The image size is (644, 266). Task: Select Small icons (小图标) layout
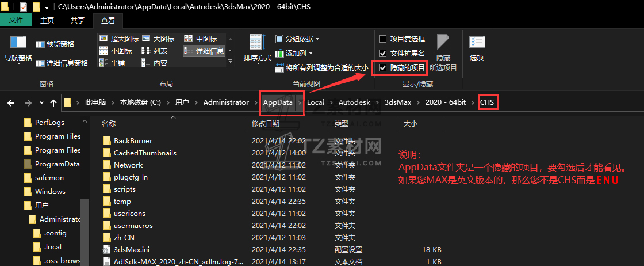click(x=116, y=51)
